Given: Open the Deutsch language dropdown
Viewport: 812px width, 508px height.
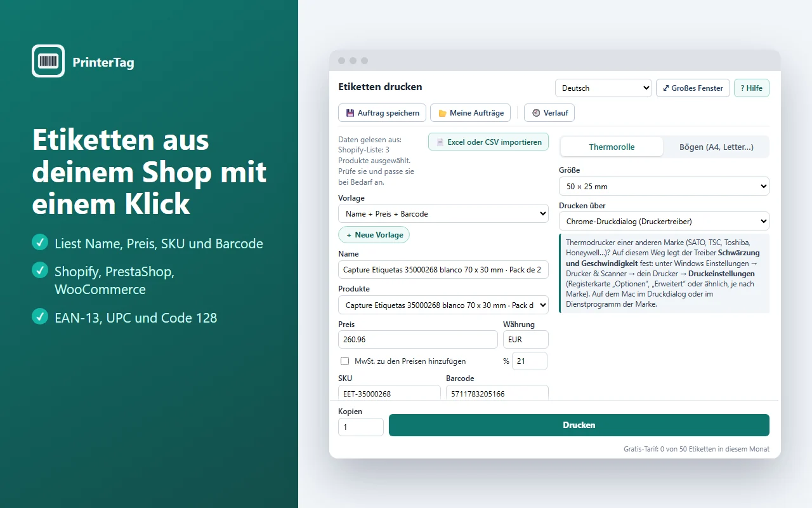Looking at the screenshot, I should (x=603, y=88).
